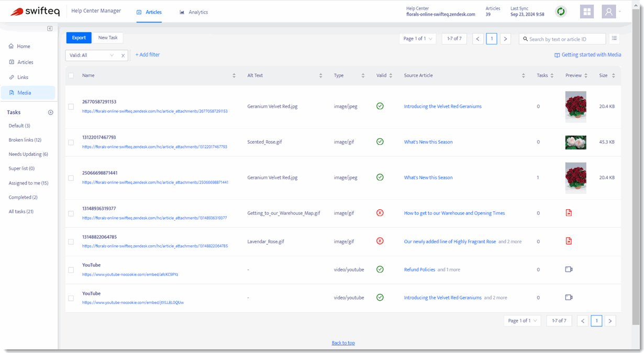Open the Valid: All filter dropdown
This screenshot has width=644, height=353.
[x=92, y=55]
